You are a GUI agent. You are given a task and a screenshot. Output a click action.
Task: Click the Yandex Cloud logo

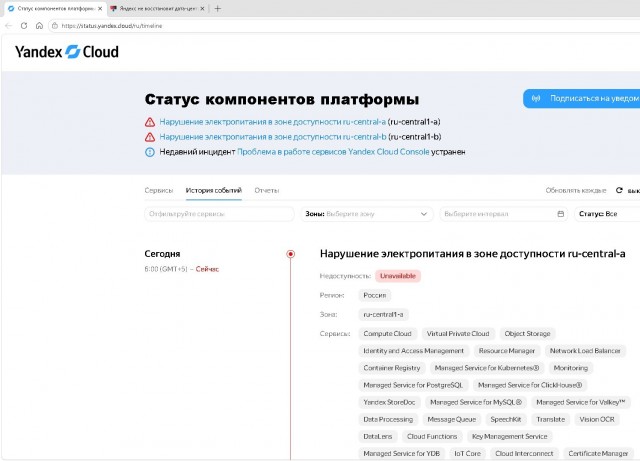[x=67, y=52]
